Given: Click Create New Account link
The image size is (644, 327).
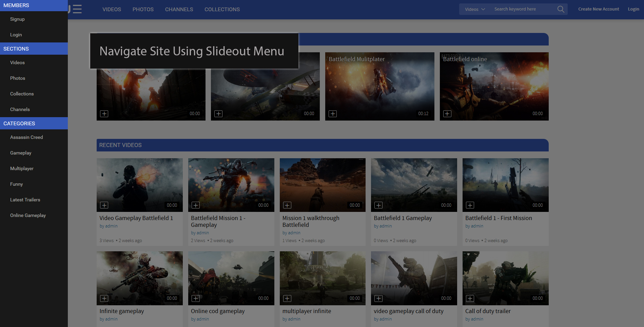Looking at the screenshot, I should 599,9.
